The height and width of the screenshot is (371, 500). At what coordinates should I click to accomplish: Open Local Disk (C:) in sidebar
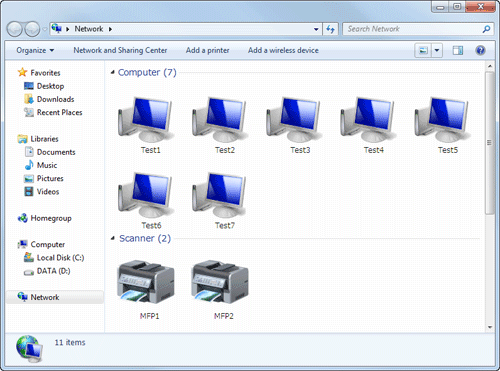pyautogui.click(x=54, y=258)
